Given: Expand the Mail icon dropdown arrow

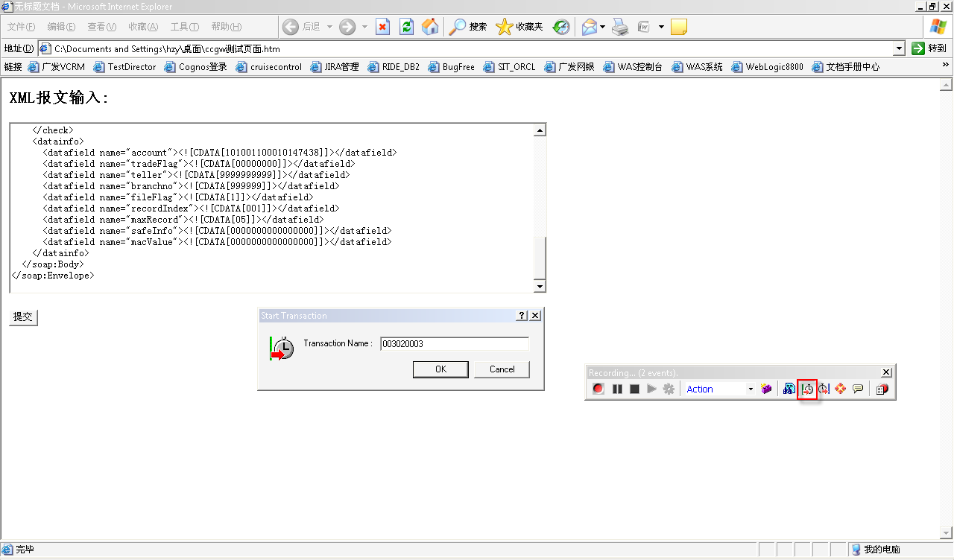Looking at the screenshot, I should 602,27.
